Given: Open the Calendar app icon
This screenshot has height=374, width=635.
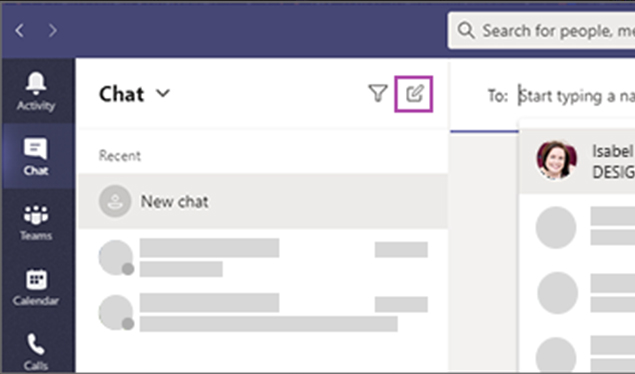Looking at the screenshot, I should [x=36, y=287].
